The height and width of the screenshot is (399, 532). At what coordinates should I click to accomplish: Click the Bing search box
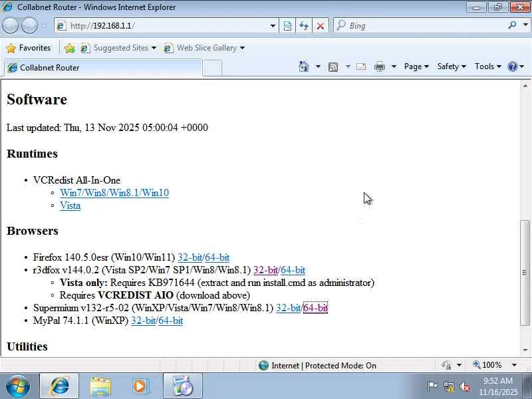click(419, 26)
